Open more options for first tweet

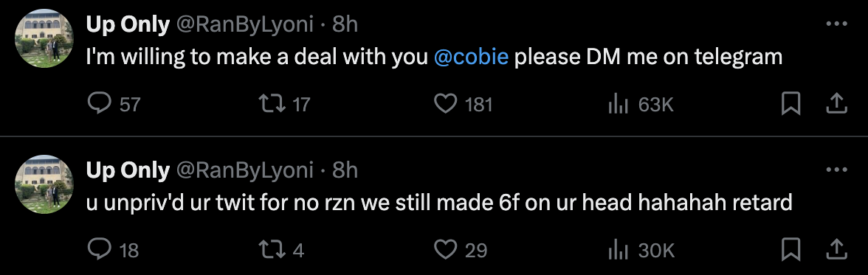pos(836,24)
